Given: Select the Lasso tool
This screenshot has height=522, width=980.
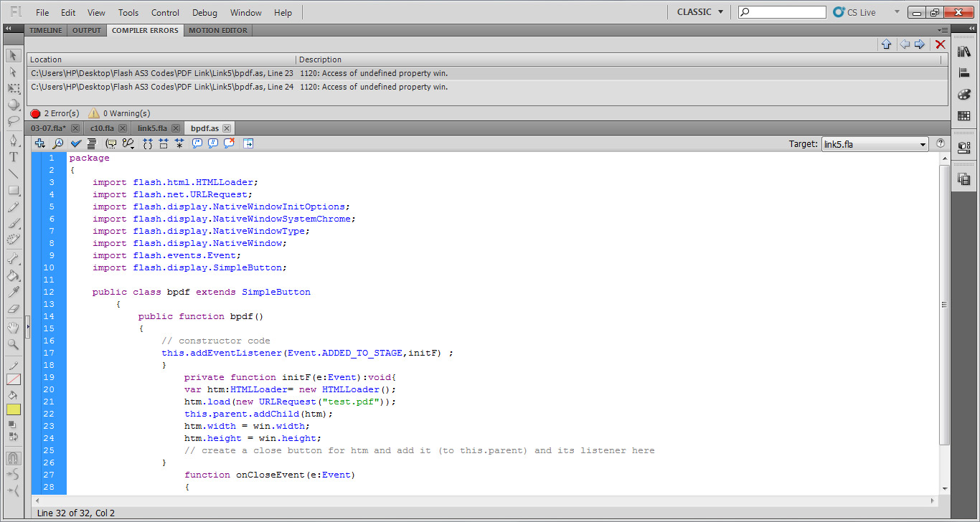Looking at the screenshot, I should [x=13, y=121].
